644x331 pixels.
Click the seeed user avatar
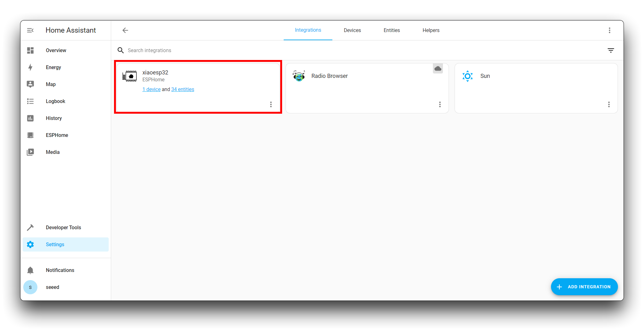point(30,287)
